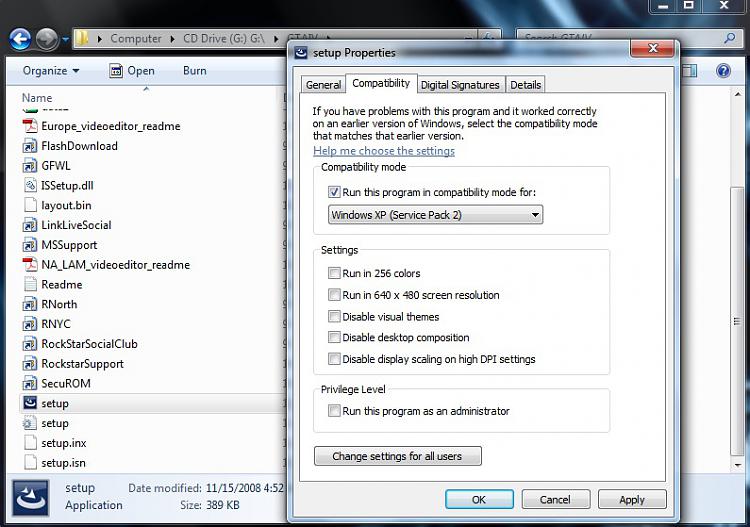
Task: Click the OK button
Action: (479, 499)
